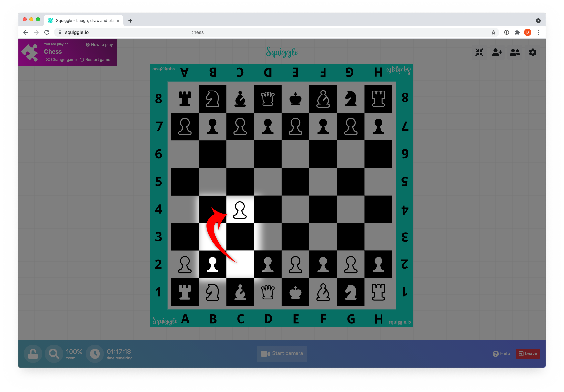Select the black bishop on C8

[240, 99]
